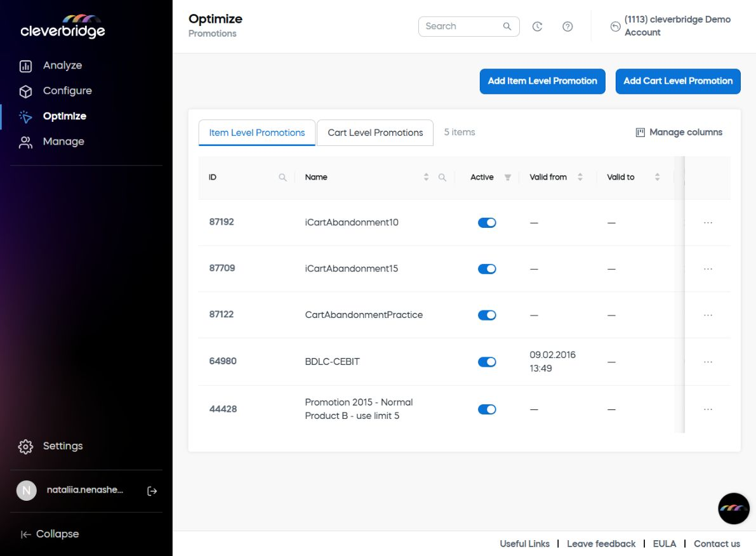Screen dimensions: 756x556
Task: Open the cleverbridge Demo Account selector
Action: [677, 26]
